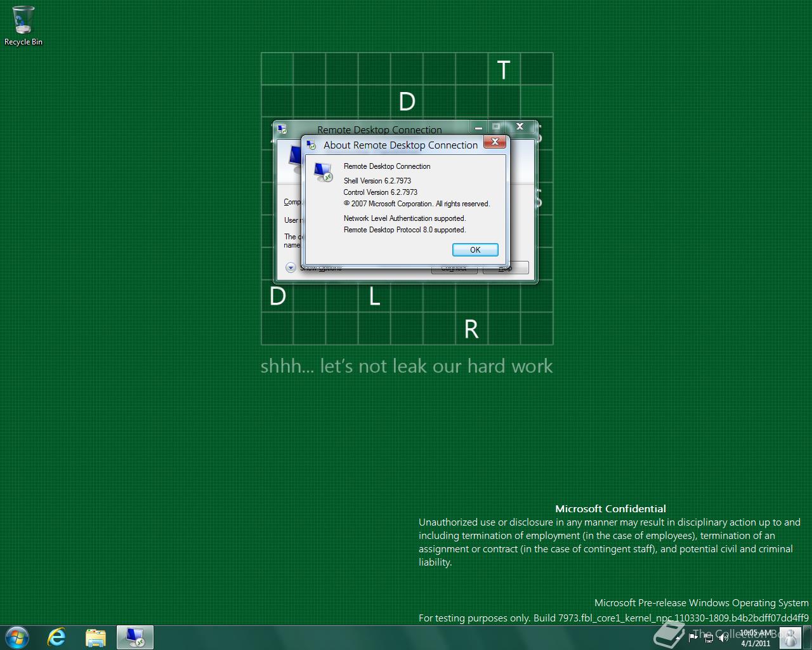Click the Remote Desktop Connection window system icon

click(x=282, y=129)
